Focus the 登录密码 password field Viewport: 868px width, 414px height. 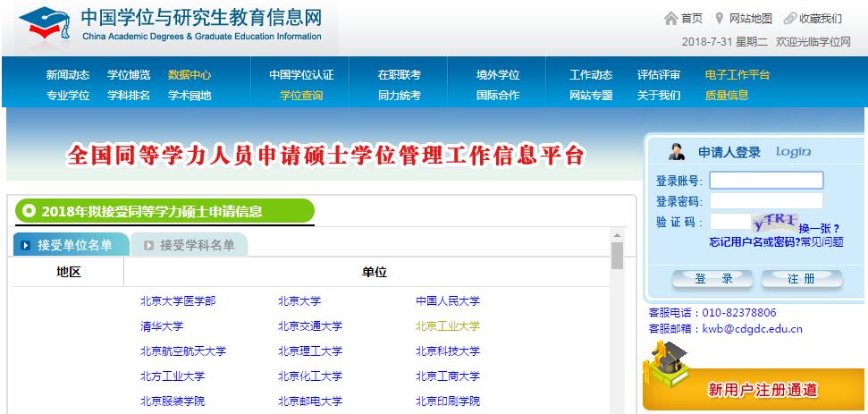coord(765,201)
